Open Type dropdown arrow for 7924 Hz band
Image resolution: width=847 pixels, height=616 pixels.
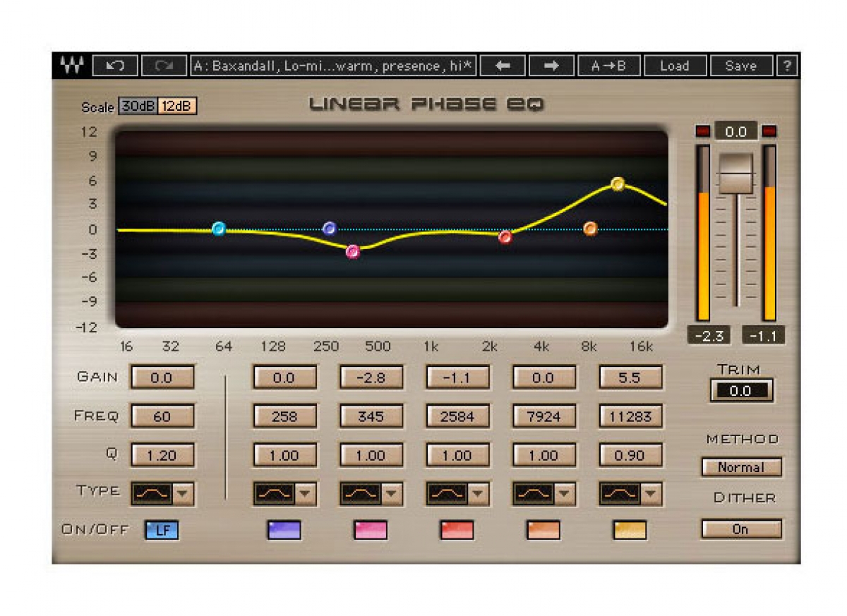click(x=564, y=494)
